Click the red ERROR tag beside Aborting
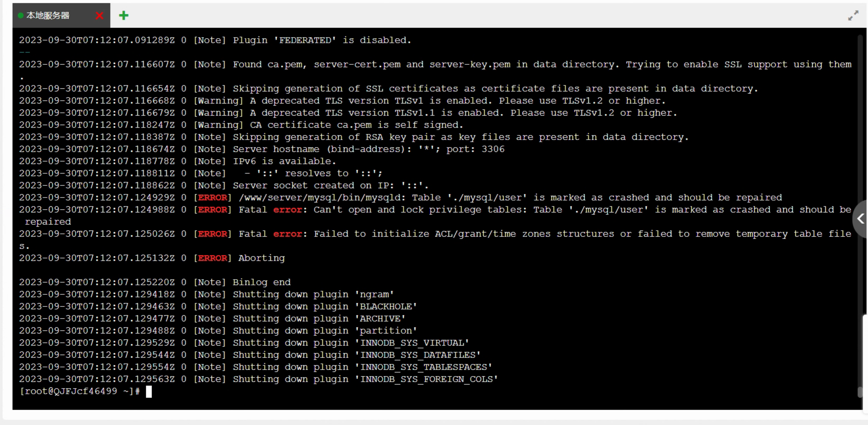Viewport: 868px width, 425px height. point(212,258)
